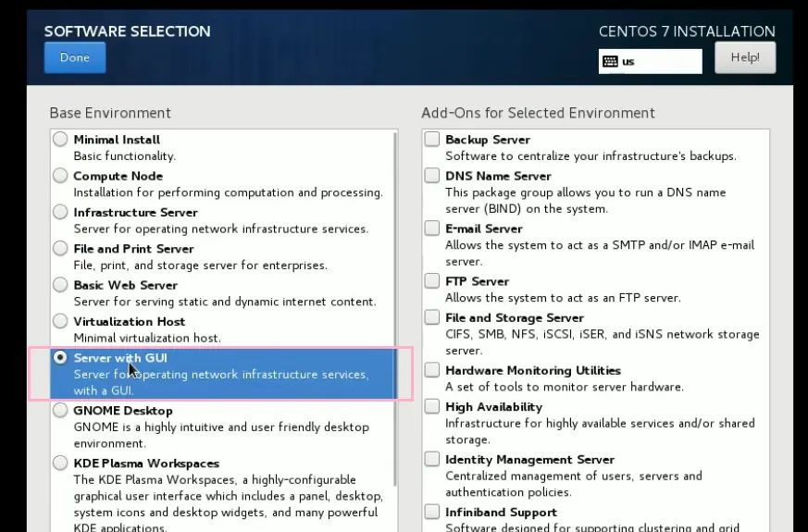Screen dimensions: 808x532
Task: Click 'Server for serving static and dynamic internet content.'
Action: click(x=225, y=302)
